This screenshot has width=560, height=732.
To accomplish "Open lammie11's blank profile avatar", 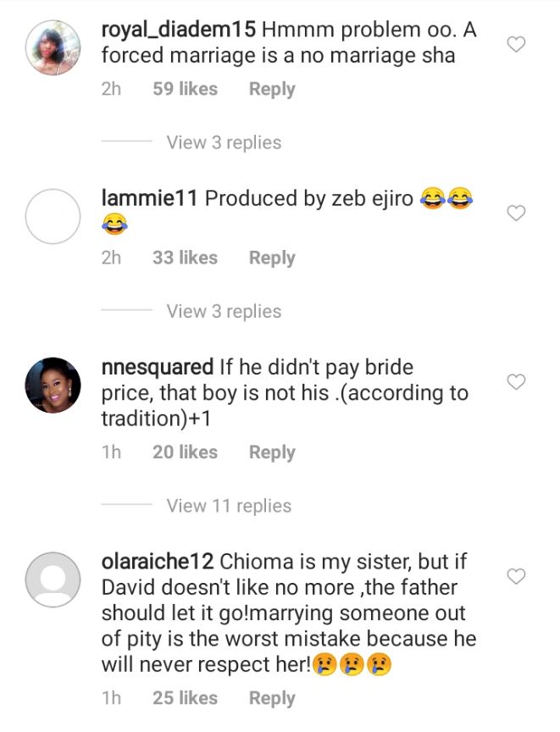I will click(53, 216).
